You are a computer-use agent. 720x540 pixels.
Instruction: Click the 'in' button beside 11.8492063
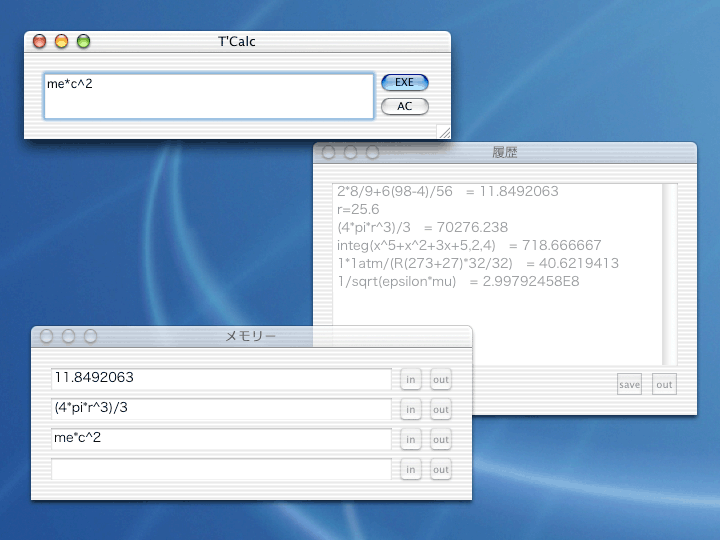(x=411, y=380)
